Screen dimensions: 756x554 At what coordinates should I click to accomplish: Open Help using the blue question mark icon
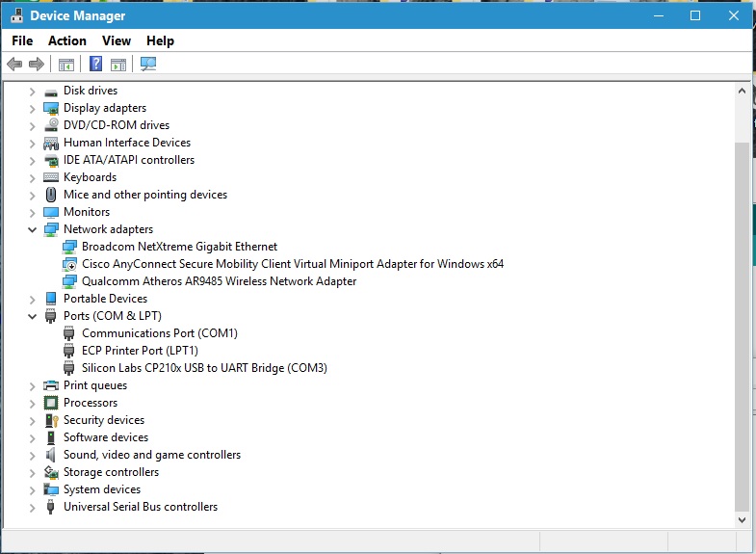(95, 65)
